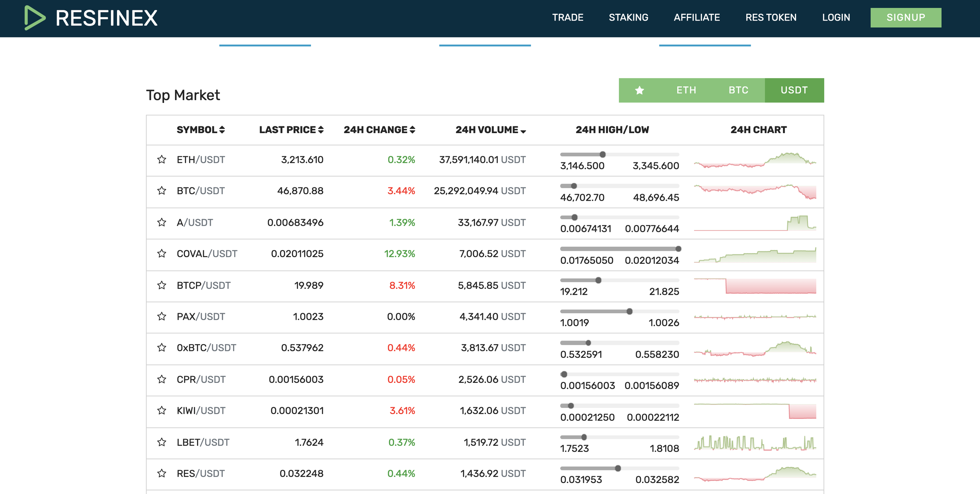Open the STAKING navigation link

pyautogui.click(x=628, y=17)
